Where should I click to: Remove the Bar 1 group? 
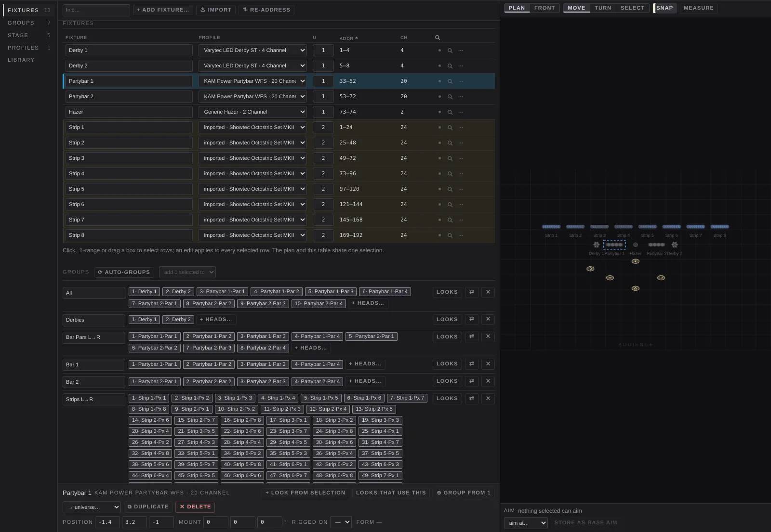488,364
